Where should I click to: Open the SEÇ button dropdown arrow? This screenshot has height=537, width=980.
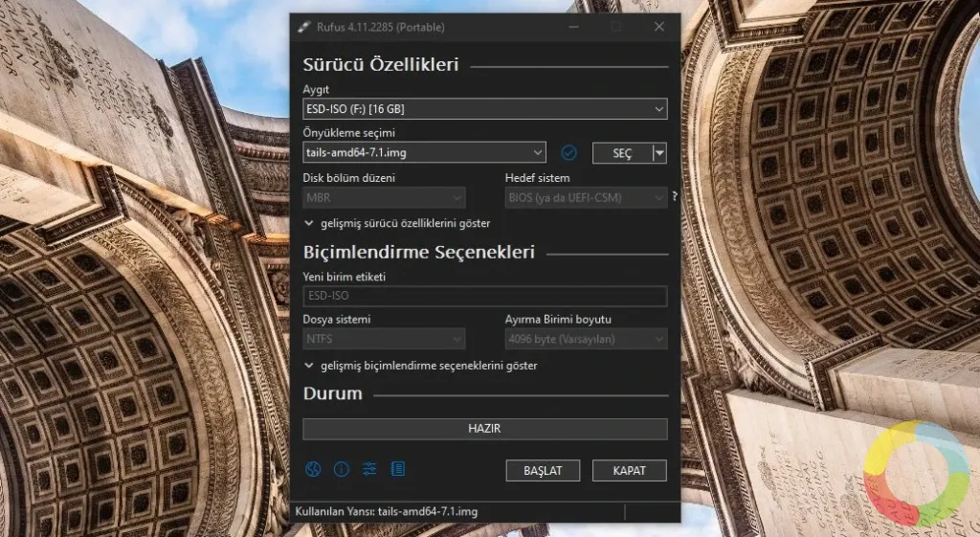coord(659,153)
